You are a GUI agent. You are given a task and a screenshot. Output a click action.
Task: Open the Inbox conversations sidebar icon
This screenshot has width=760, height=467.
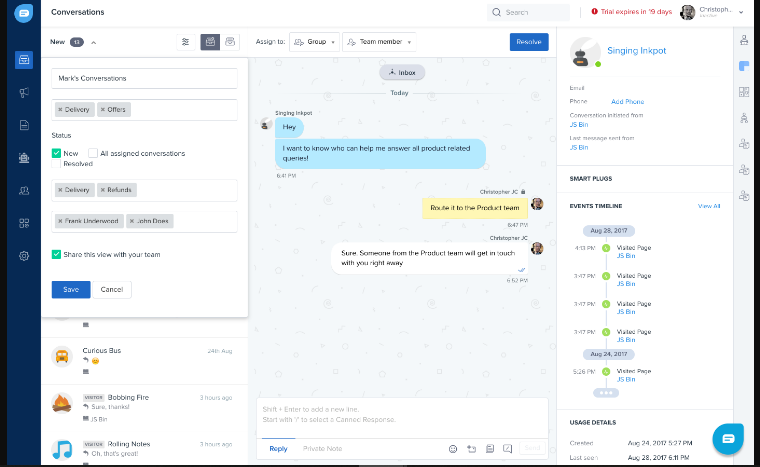tap(24, 60)
